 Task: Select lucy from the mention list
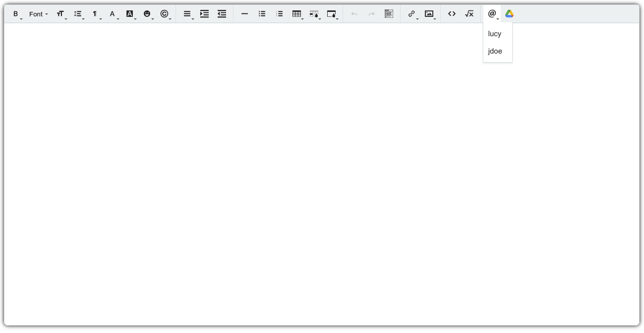[498, 34]
